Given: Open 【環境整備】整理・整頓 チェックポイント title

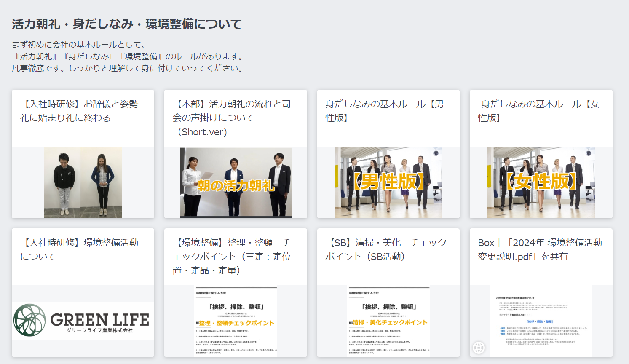Looking at the screenshot, I should 232,256.
